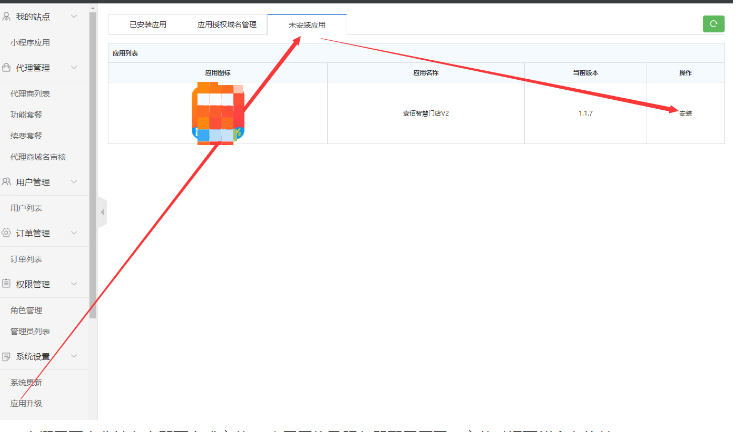Click the 操作 column header
Viewport: 755px width, 432px height.
click(x=685, y=73)
